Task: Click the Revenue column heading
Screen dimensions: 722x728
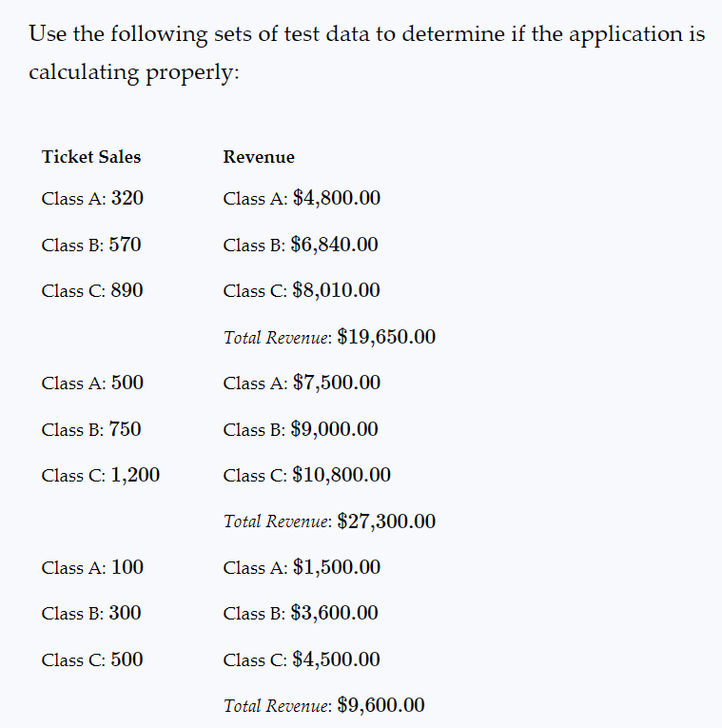Action: (259, 157)
